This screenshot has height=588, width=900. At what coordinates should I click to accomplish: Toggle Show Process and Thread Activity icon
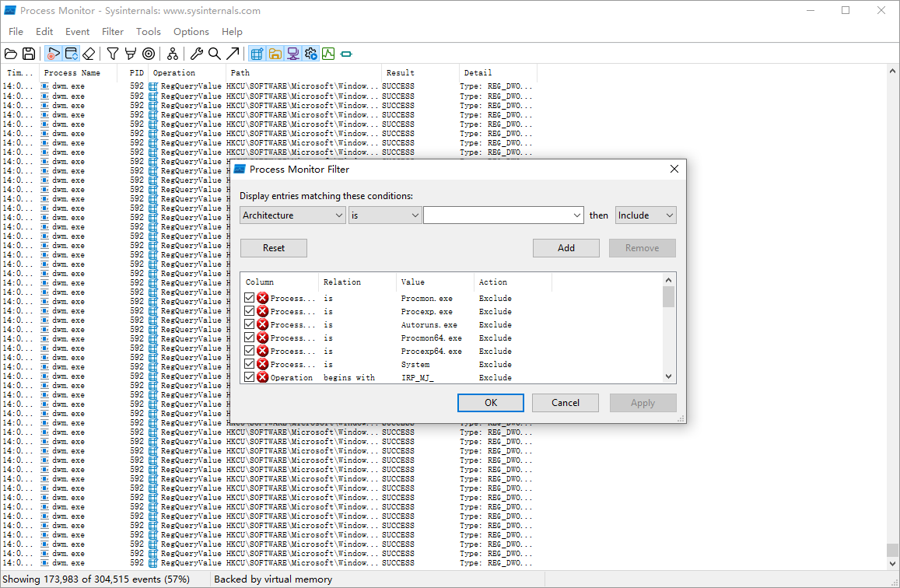tap(310, 54)
